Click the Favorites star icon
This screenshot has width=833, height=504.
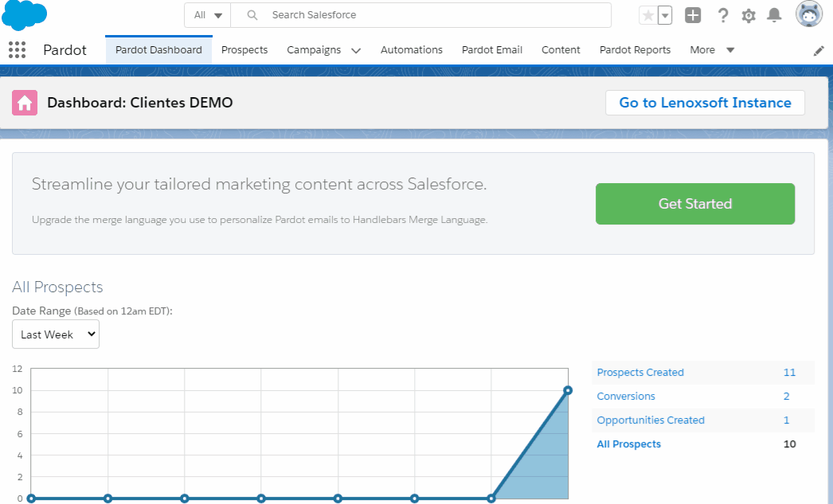tap(648, 15)
